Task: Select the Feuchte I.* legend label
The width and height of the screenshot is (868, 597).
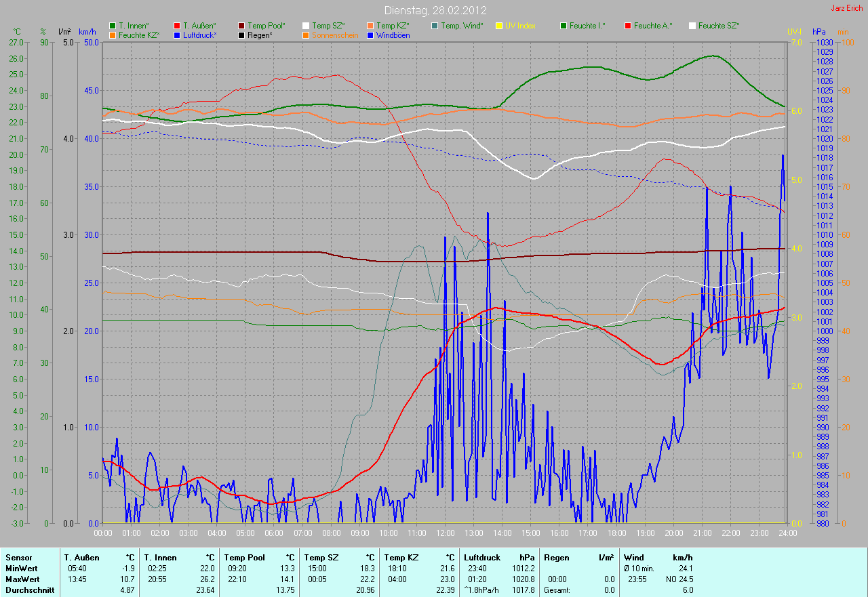Action: (x=587, y=26)
